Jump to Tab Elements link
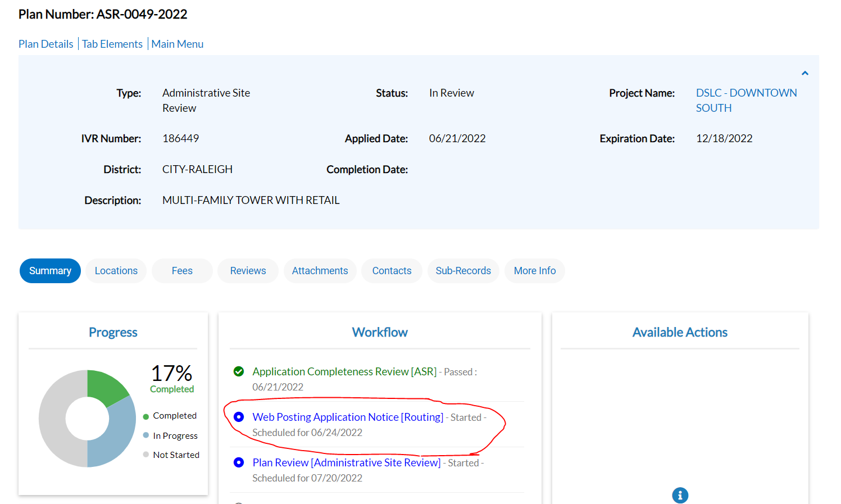This screenshot has width=841, height=504. point(112,44)
